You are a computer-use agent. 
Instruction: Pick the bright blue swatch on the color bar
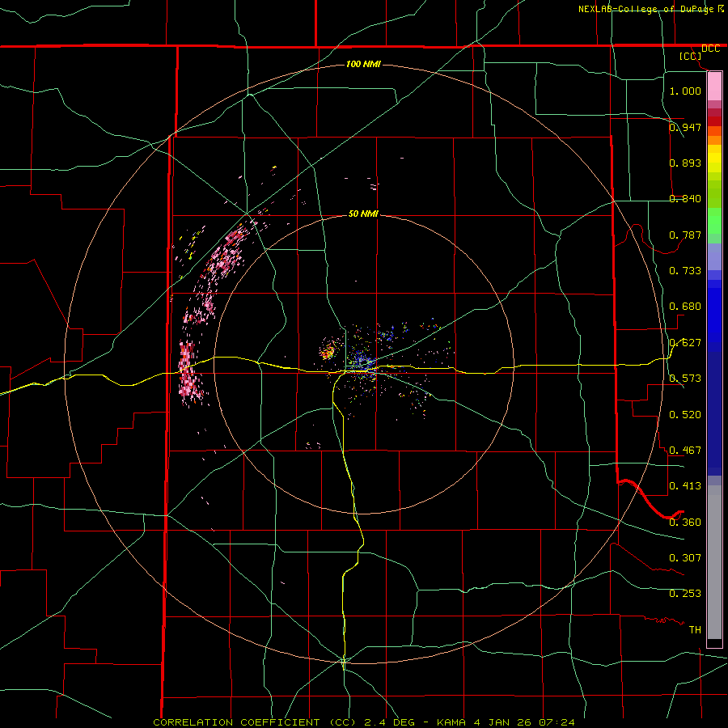pos(714,315)
